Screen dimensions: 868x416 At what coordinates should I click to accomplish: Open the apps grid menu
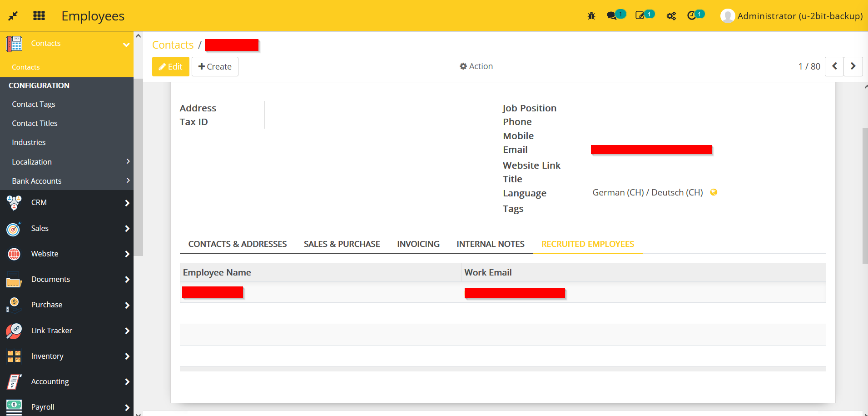click(39, 15)
